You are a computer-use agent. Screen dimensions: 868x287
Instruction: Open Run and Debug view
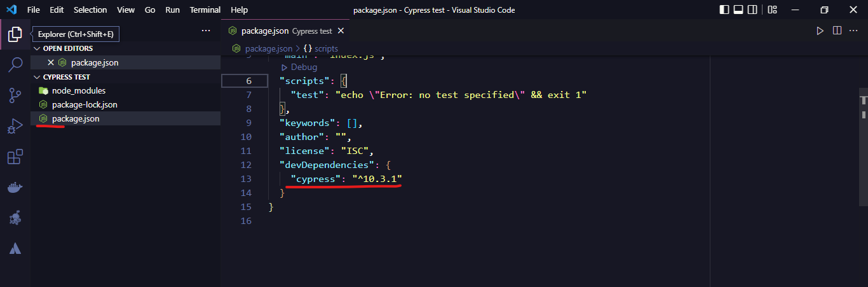point(15,126)
